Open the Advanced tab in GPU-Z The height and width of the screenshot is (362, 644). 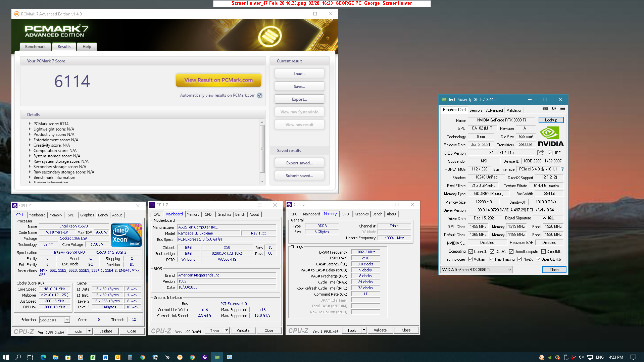(494, 110)
